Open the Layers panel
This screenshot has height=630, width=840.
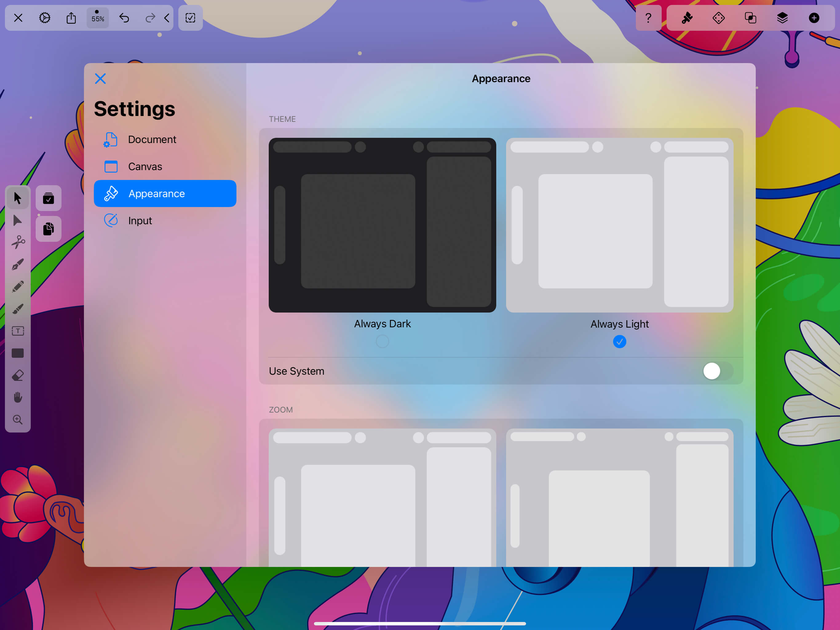pyautogui.click(x=782, y=18)
